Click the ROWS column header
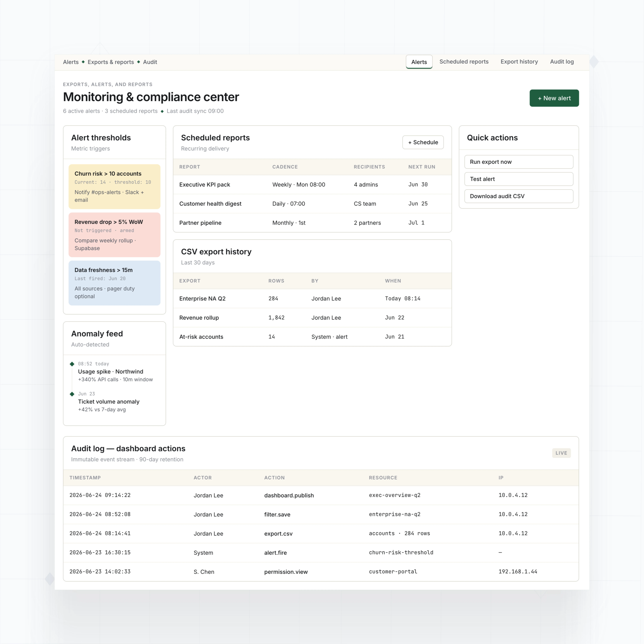The image size is (644, 644). click(x=276, y=281)
